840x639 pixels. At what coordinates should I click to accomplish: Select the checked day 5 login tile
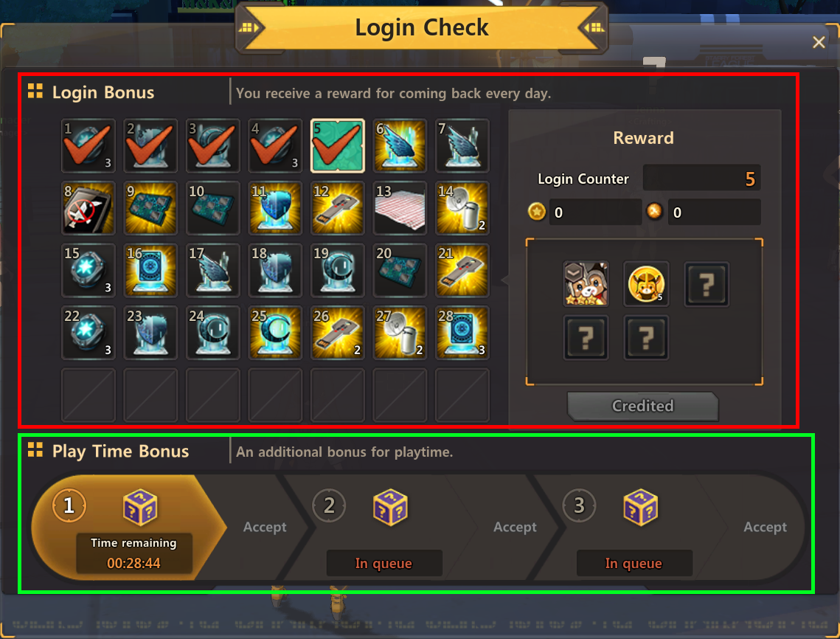pos(338,146)
